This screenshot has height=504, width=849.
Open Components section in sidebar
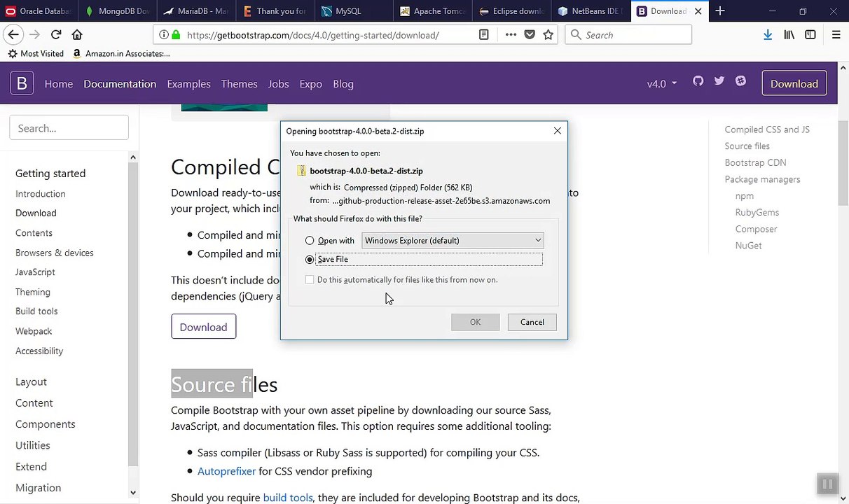[46, 424]
